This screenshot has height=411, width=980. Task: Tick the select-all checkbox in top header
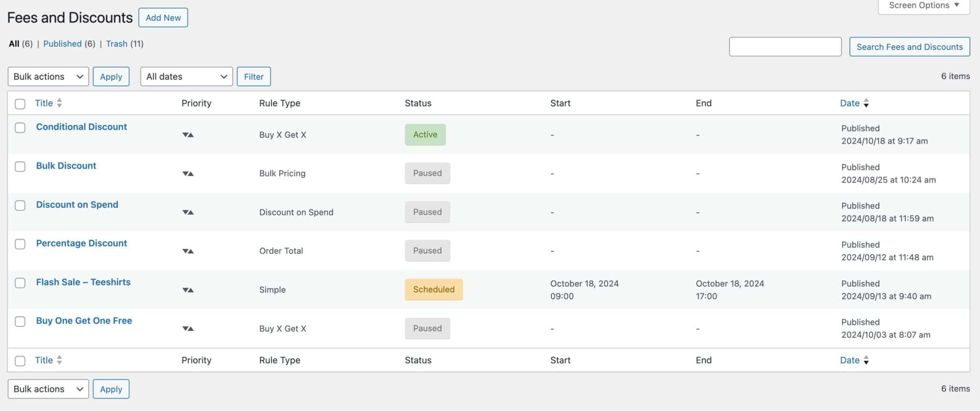coord(20,104)
